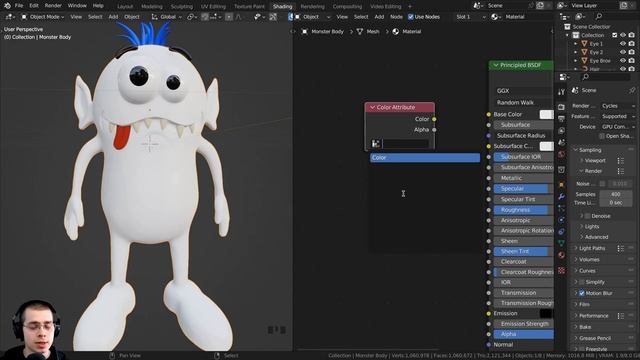This screenshot has width=640, height=360.
Task: Open the Texture properties checker tab icon
Action: [561, 270]
